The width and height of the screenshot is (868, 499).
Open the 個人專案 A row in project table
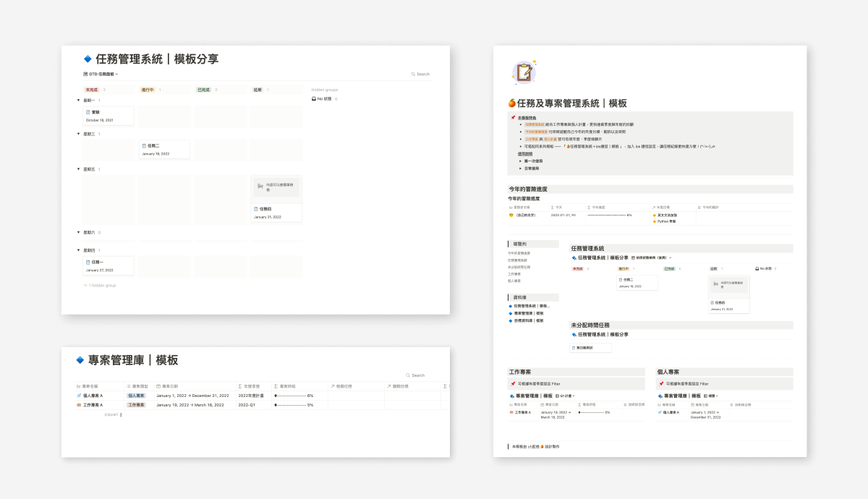(93, 396)
